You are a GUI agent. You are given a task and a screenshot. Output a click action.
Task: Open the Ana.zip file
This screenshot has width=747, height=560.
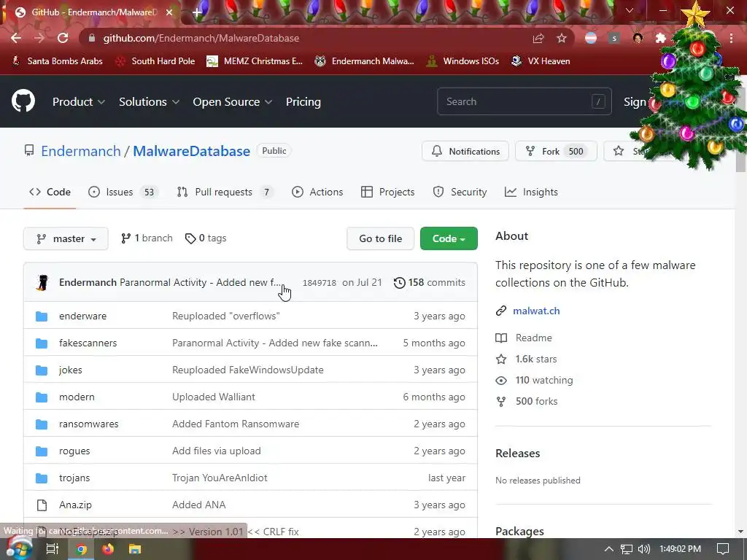point(75,505)
